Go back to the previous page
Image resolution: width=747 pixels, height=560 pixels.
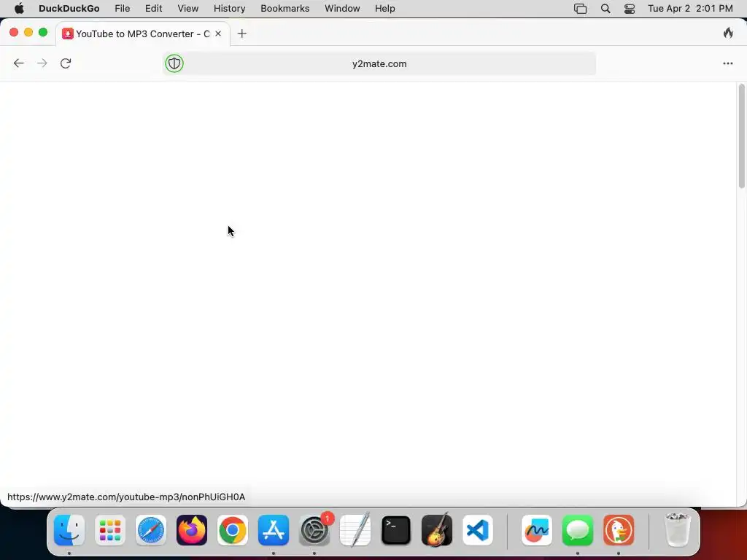click(x=18, y=63)
